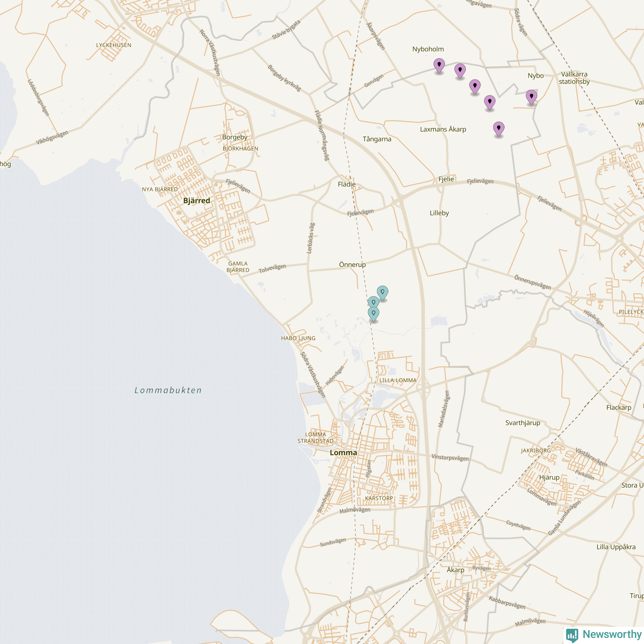This screenshot has height=644, width=644.
Task: Click the Mariedalsvägen road label
Action: point(444,409)
